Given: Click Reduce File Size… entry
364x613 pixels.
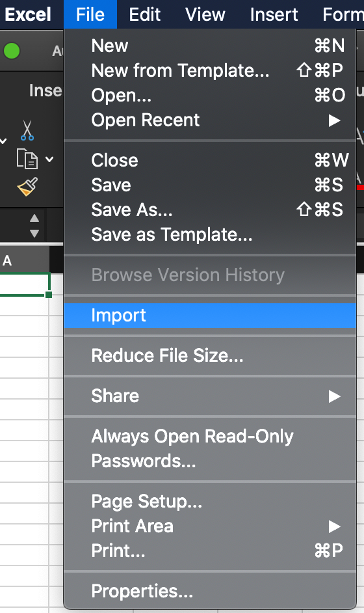Looking at the screenshot, I should click(x=210, y=356).
